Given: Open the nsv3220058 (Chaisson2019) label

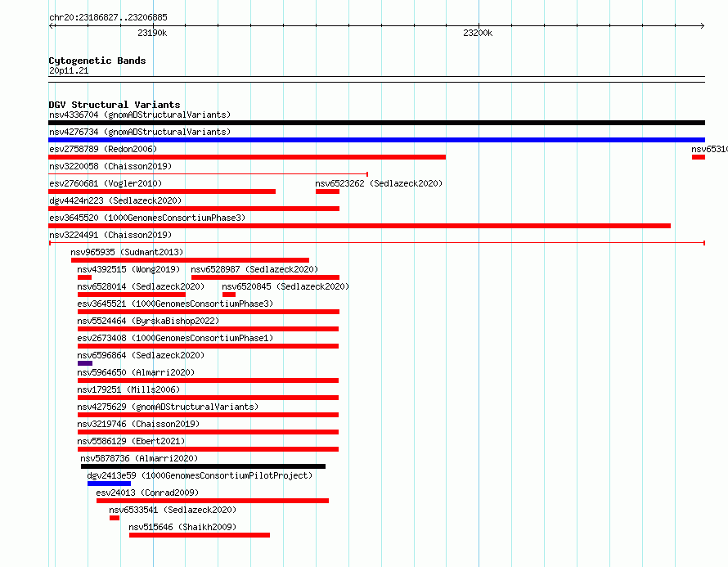Looking at the screenshot, I should pyautogui.click(x=110, y=166).
